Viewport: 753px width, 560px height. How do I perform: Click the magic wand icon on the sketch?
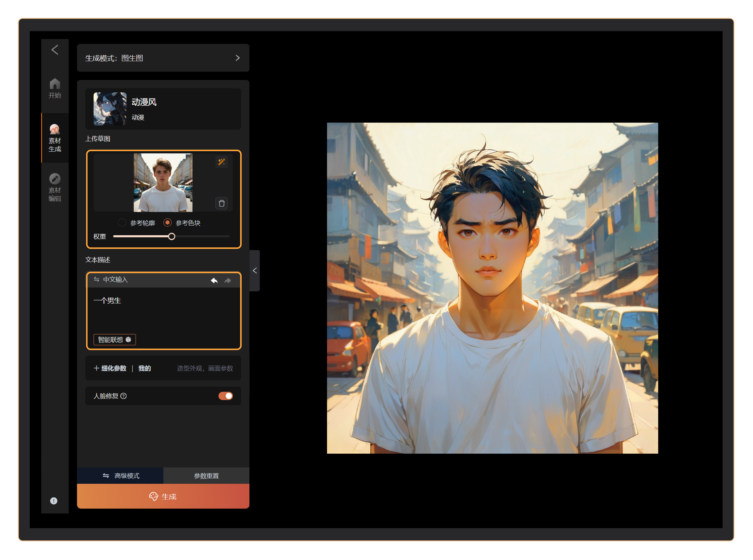(221, 162)
